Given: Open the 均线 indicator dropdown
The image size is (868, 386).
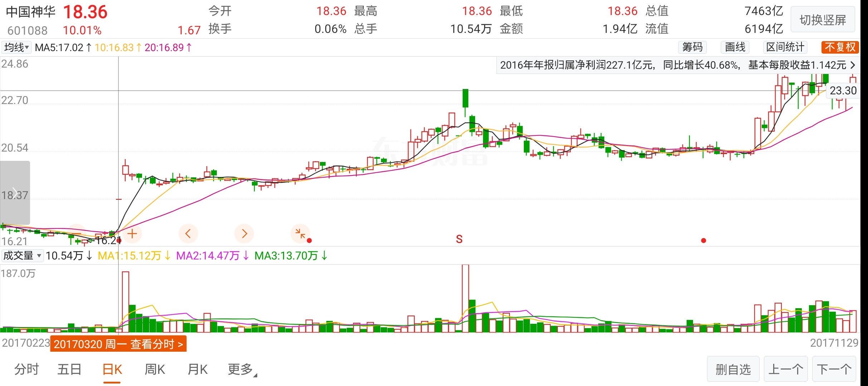Looking at the screenshot, I should point(16,47).
